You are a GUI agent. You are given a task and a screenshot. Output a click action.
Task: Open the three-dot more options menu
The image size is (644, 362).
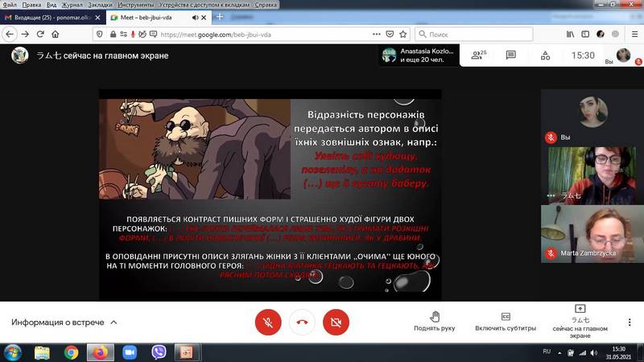coord(630,323)
